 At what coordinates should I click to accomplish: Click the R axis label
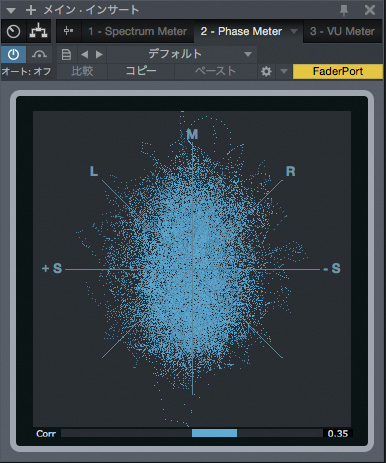click(290, 171)
